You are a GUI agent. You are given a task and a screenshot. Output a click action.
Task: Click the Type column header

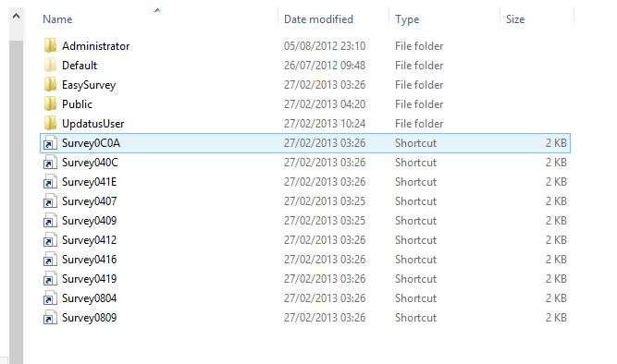tap(407, 19)
